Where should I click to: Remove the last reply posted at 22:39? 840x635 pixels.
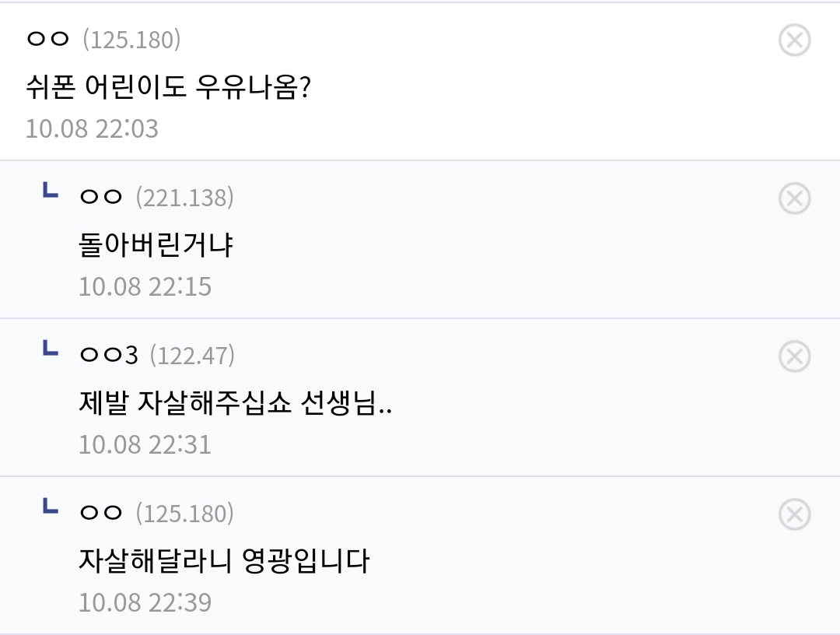[x=794, y=514]
